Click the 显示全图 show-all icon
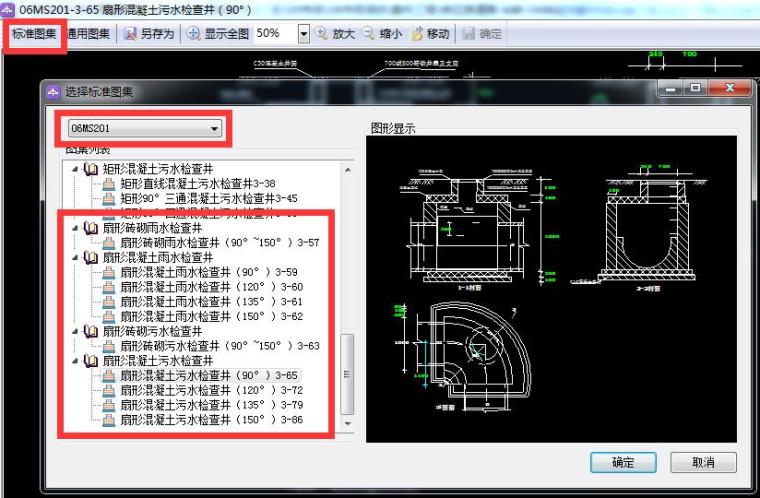760x498 pixels. [193, 33]
